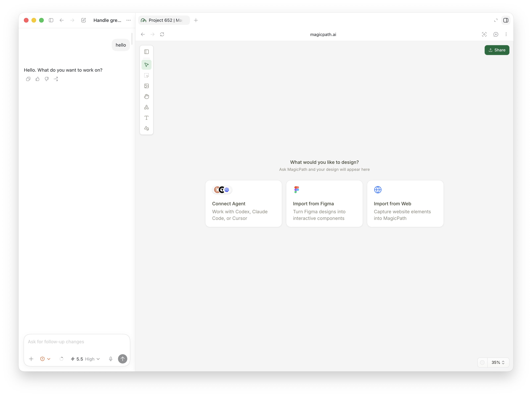Screen dimensions: 532x396
Task: Select the hand pan tool
Action: pyautogui.click(x=146, y=97)
